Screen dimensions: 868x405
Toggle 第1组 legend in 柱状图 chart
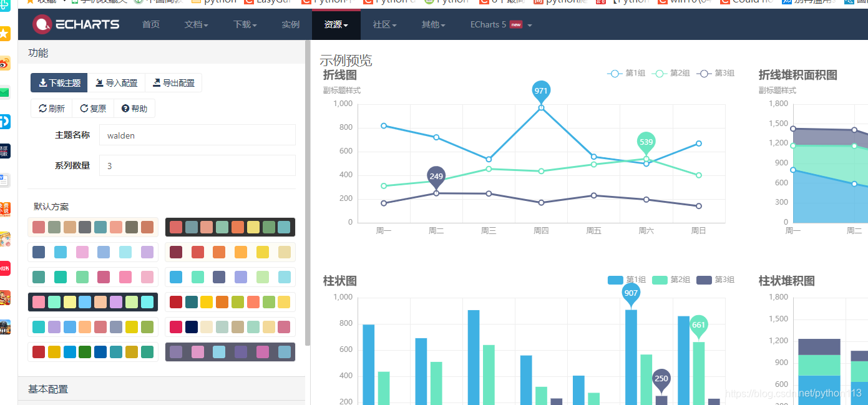(627, 280)
